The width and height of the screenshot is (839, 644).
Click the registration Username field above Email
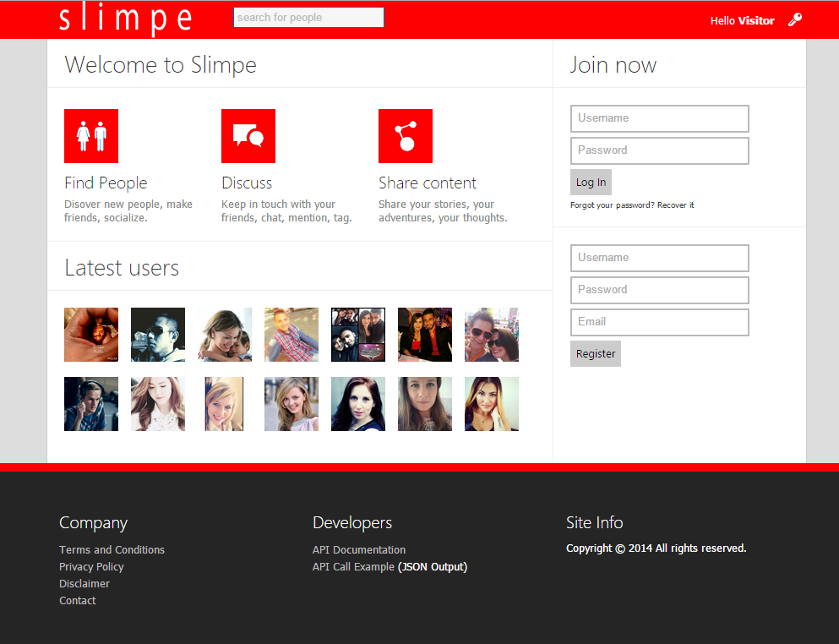click(660, 258)
